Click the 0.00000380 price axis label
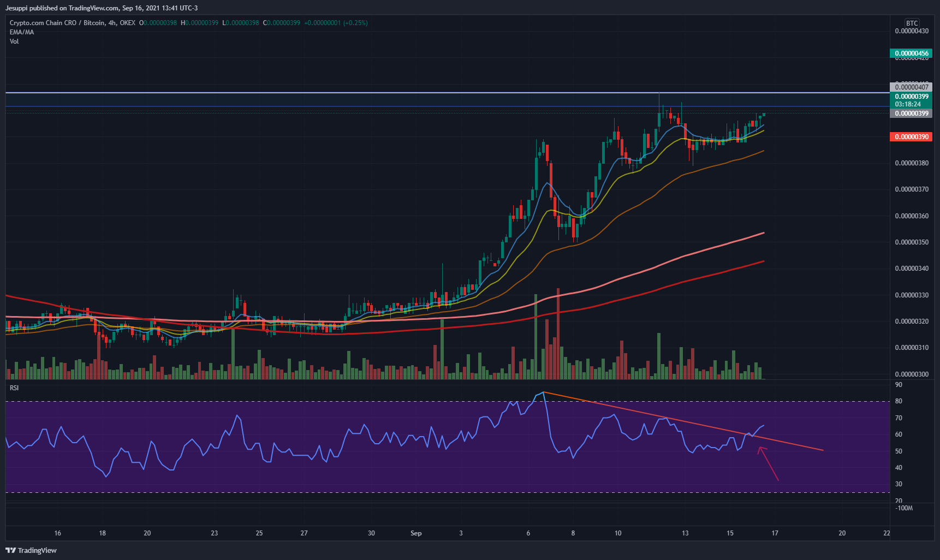The height and width of the screenshot is (560, 940). pos(912,163)
